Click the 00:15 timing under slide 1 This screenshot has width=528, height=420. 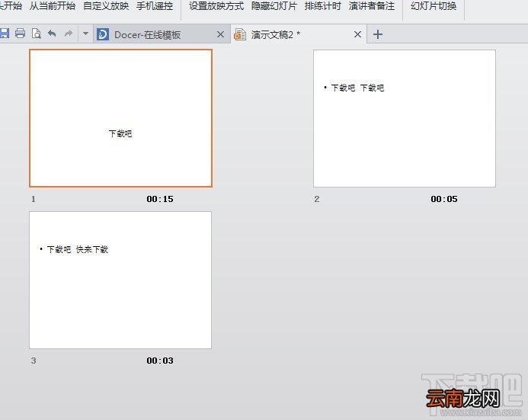(x=160, y=199)
